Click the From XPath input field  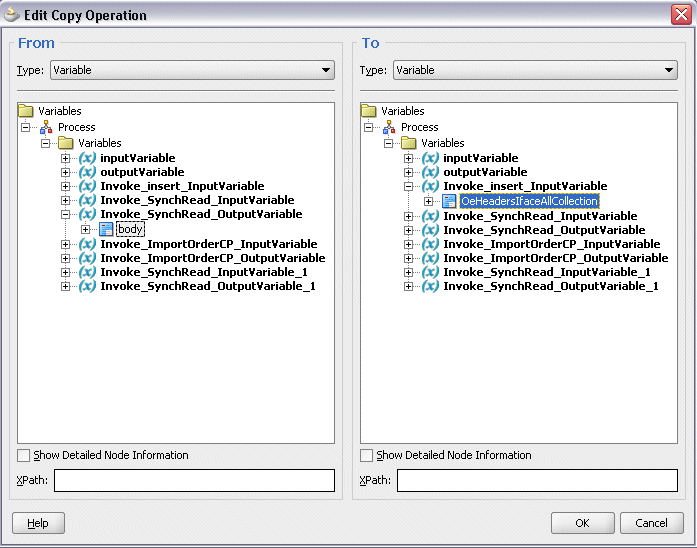(194, 480)
